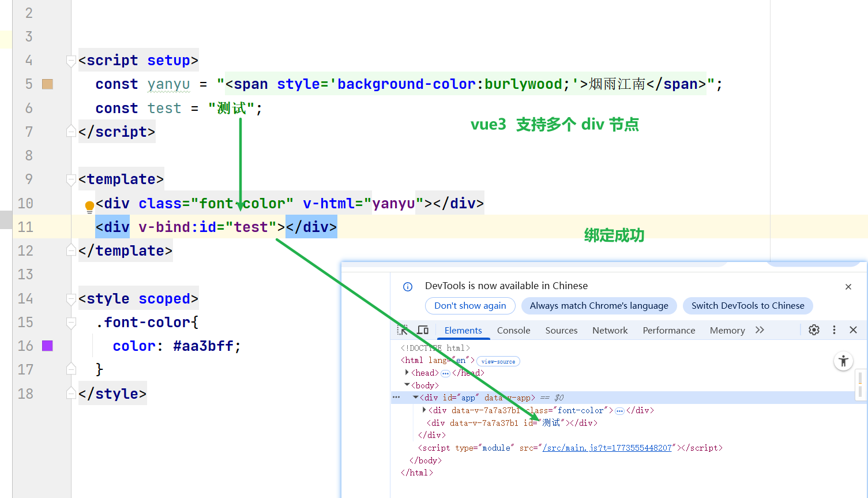Show more DevTools tabs with the double chevron
Viewport: 868px width, 498px height.
760,330
